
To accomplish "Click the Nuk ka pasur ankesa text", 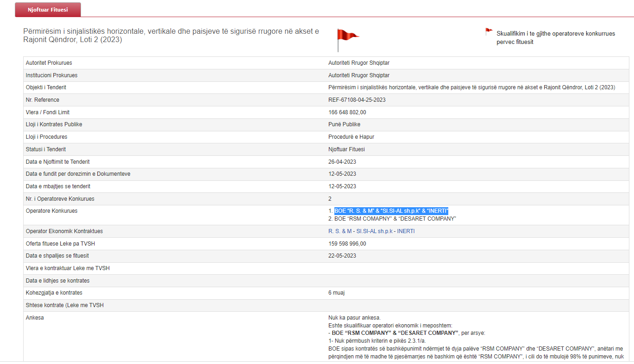I will click(x=354, y=317).
